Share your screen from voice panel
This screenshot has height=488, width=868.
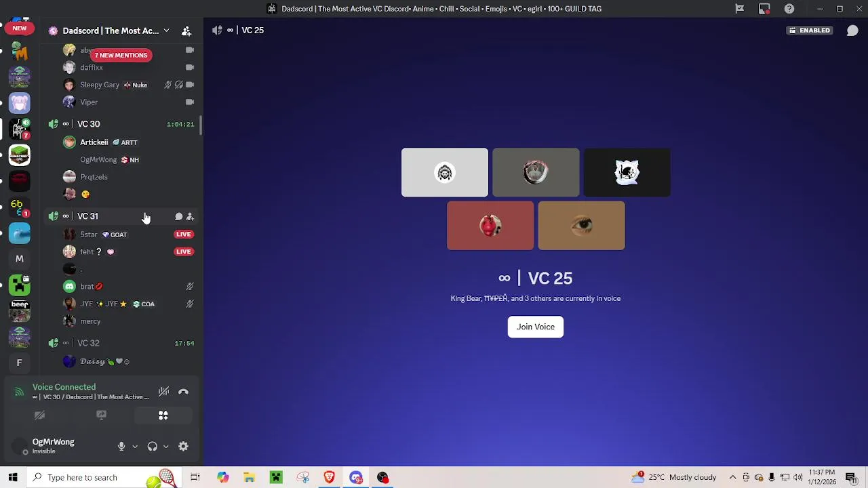[x=101, y=415]
